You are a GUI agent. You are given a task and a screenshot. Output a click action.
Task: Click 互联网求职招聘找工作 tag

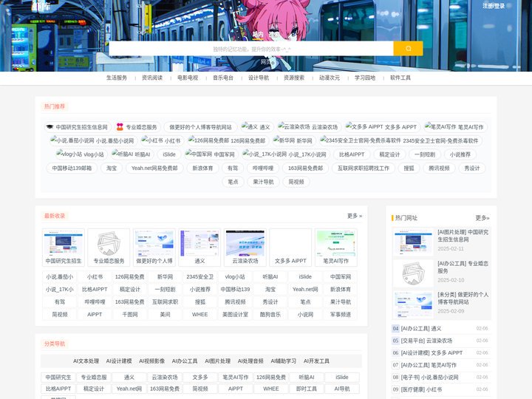point(364,168)
